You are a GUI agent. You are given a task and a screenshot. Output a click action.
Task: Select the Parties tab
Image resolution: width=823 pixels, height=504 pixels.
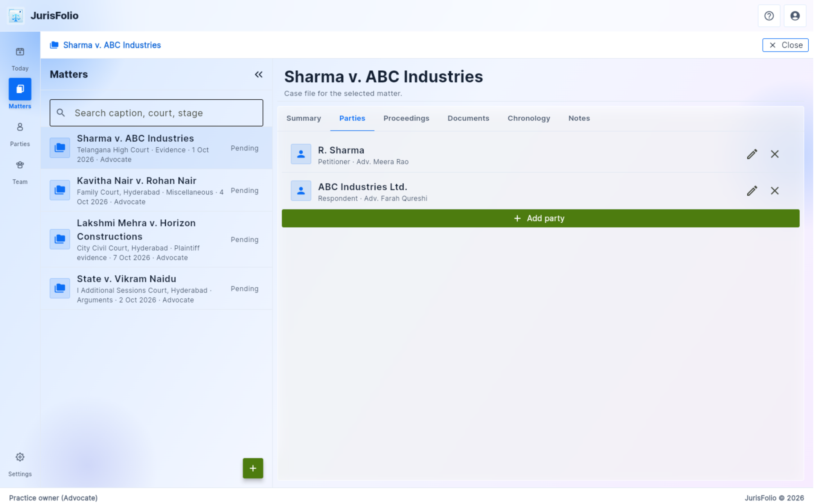click(x=352, y=118)
